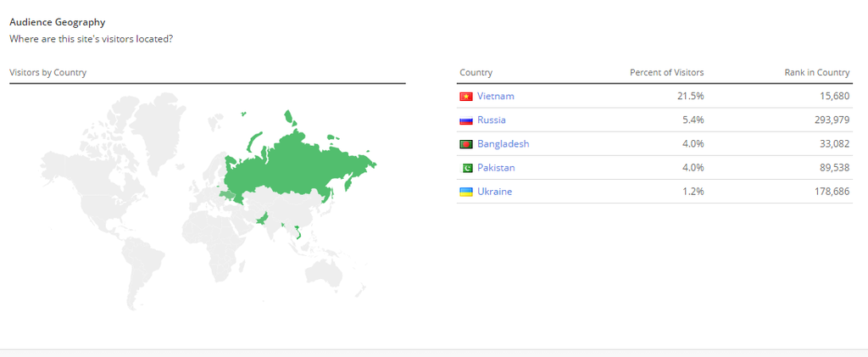This screenshot has height=357, width=868.
Task: Click the Percent of Visitors header
Action: (666, 72)
